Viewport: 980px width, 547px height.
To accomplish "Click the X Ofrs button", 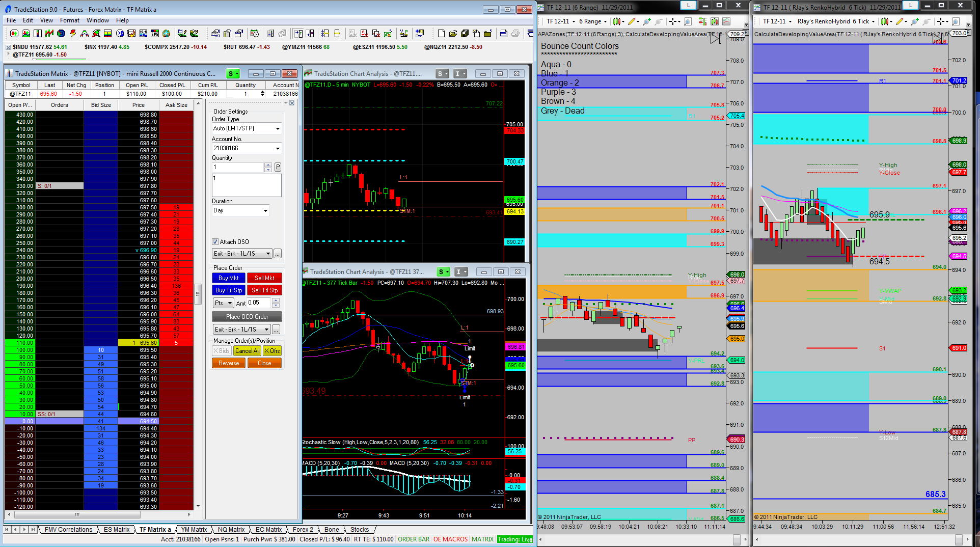I will (x=273, y=351).
